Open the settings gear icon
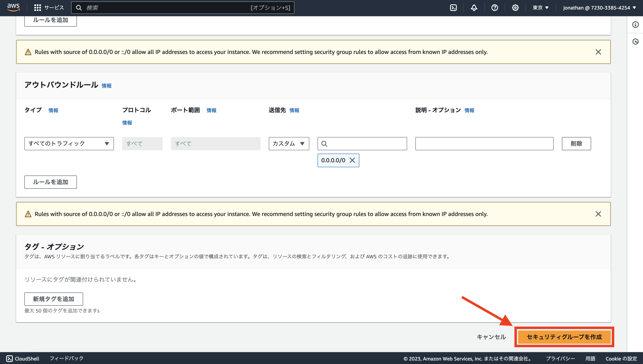The image size is (643, 364). click(x=515, y=7)
